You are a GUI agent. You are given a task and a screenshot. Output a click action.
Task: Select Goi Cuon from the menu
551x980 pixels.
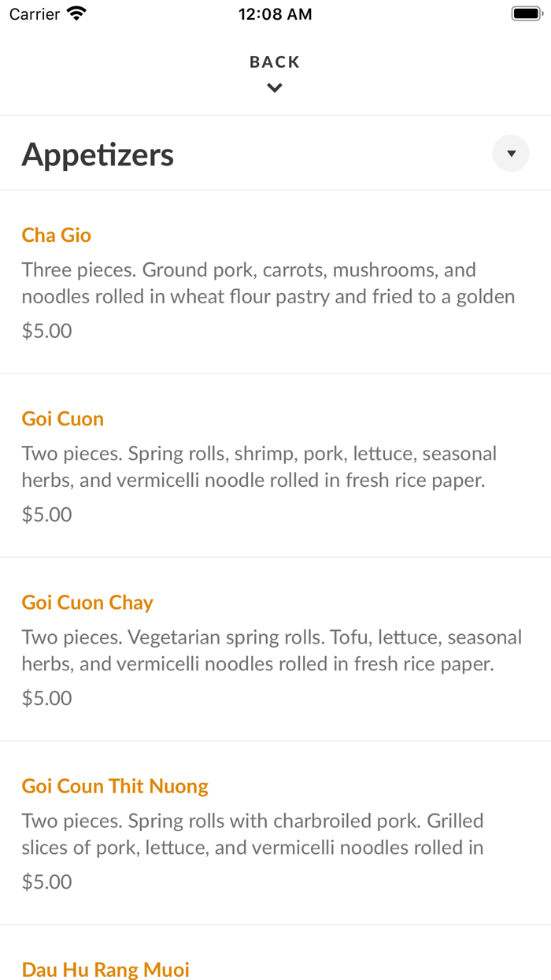(x=62, y=418)
